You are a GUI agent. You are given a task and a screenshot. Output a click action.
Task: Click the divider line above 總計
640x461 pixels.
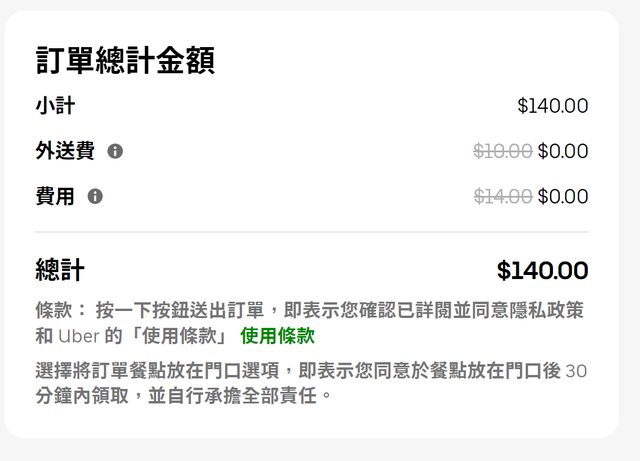pos(312,232)
